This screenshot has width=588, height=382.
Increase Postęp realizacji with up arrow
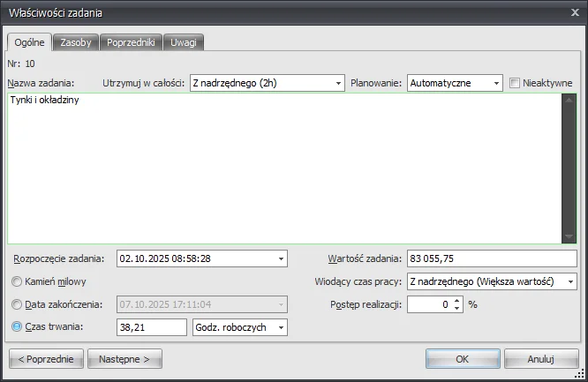coord(456,300)
